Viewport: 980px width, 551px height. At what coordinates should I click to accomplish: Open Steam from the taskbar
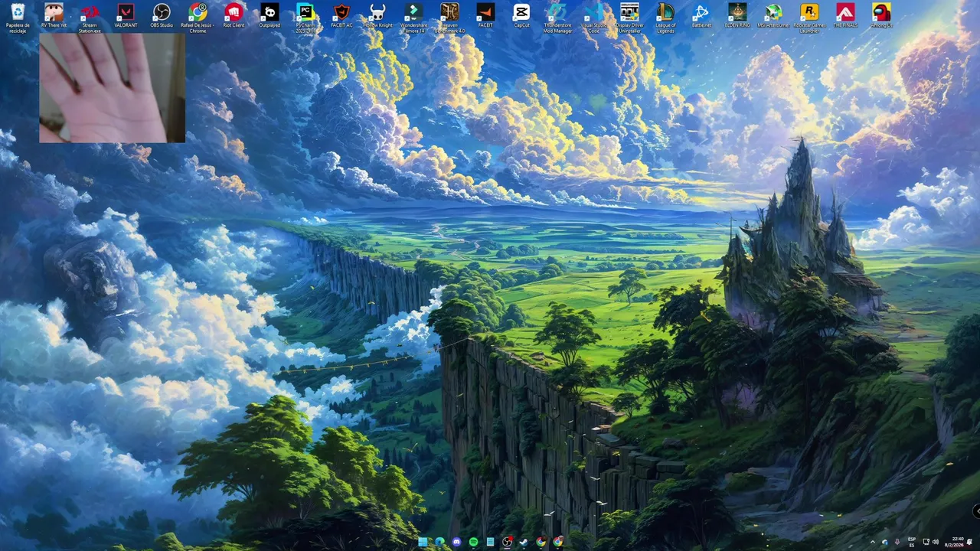[524, 542]
